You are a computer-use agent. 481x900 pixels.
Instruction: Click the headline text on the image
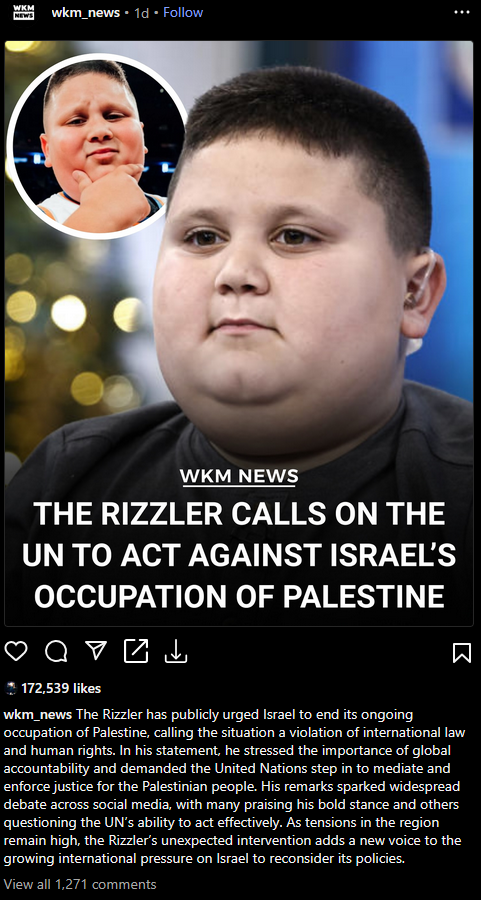coord(239,555)
